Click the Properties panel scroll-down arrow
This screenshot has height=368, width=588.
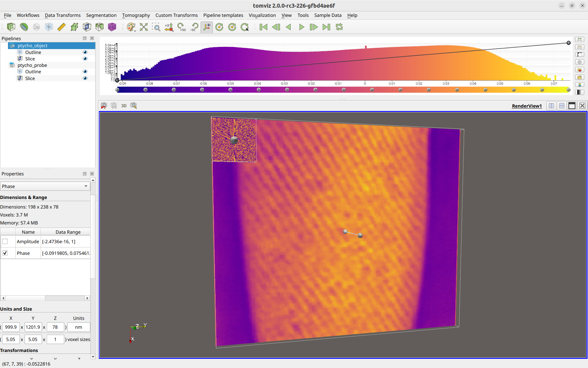pos(93,357)
